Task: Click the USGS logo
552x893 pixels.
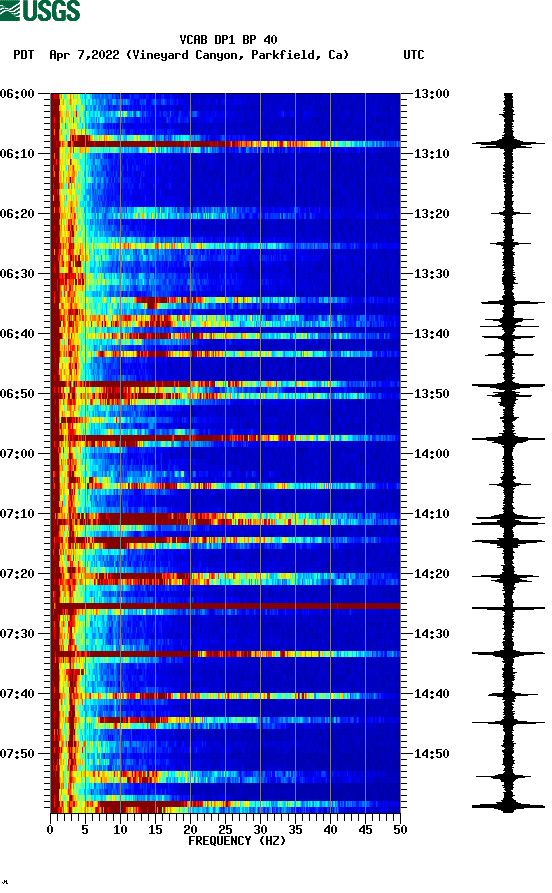Action: [40, 10]
